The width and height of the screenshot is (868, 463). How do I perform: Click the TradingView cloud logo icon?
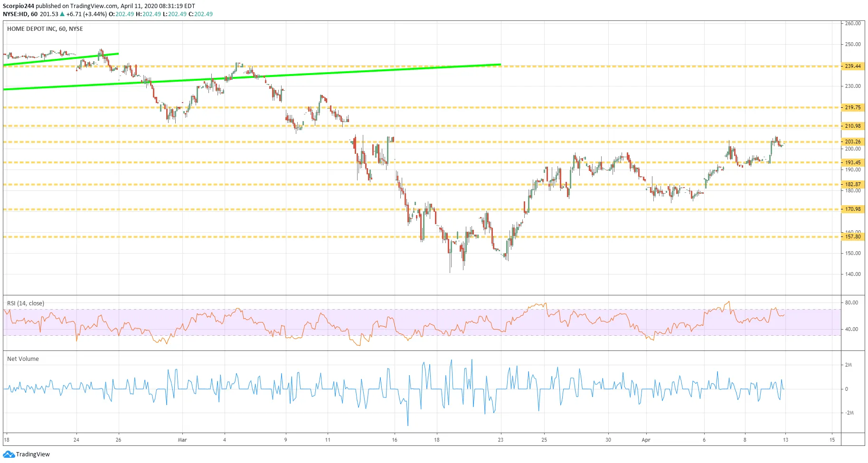(9, 454)
